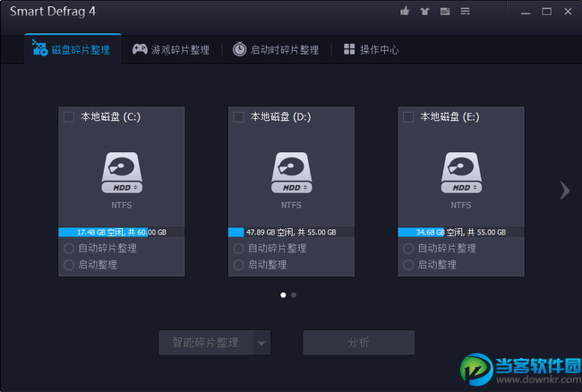Open the main menu lines icon

[465, 12]
